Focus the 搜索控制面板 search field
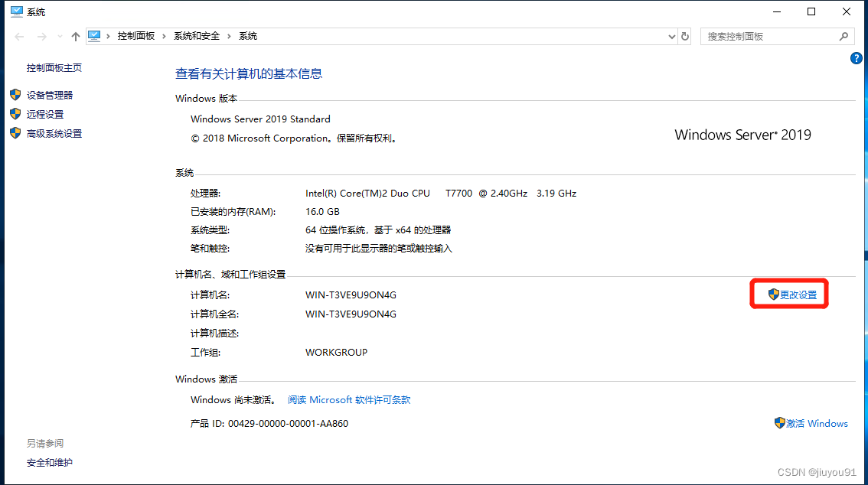Image resolution: width=868 pixels, height=485 pixels. [765, 36]
